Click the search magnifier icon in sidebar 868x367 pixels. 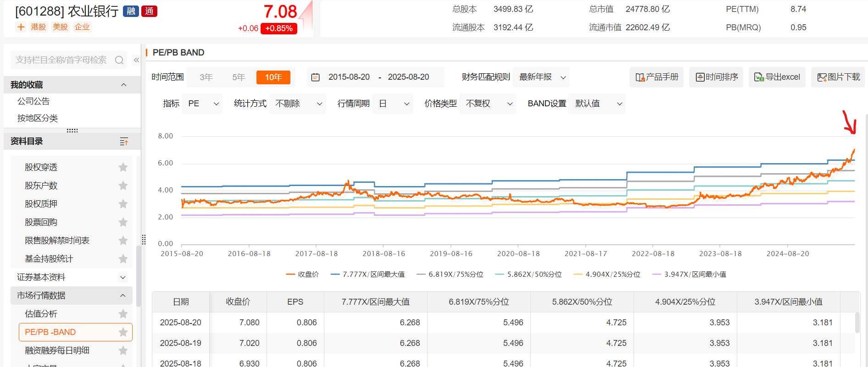point(119,60)
